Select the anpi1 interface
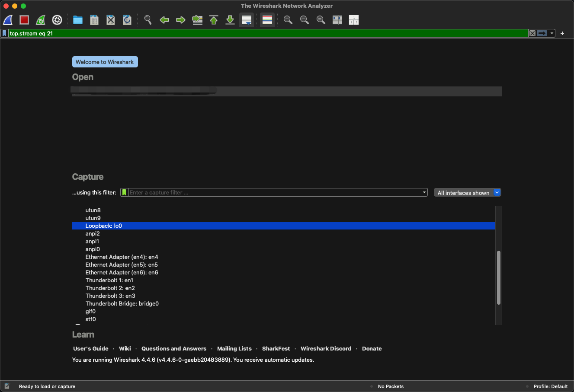Image resolution: width=574 pixels, height=392 pixels. pos(284,241)
